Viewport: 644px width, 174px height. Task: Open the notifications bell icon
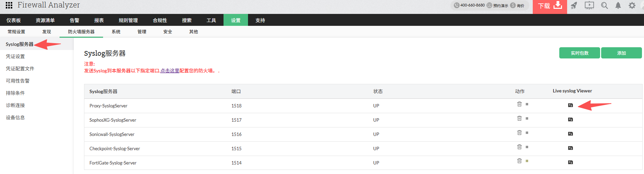point(618,5)
